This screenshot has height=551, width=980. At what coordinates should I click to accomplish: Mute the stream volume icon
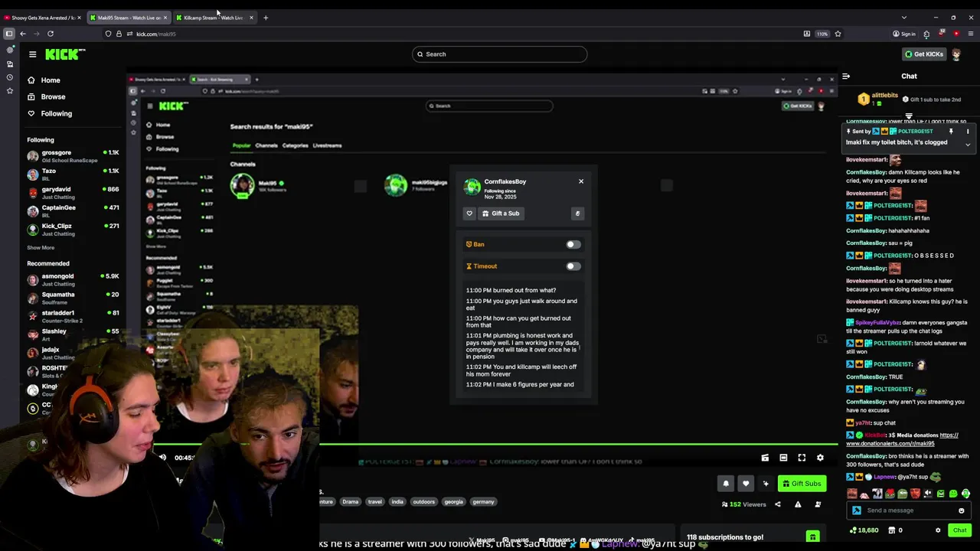point(162,458)
